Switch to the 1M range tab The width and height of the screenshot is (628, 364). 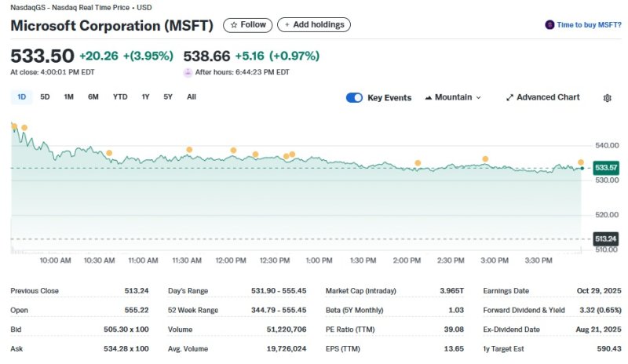68,97
